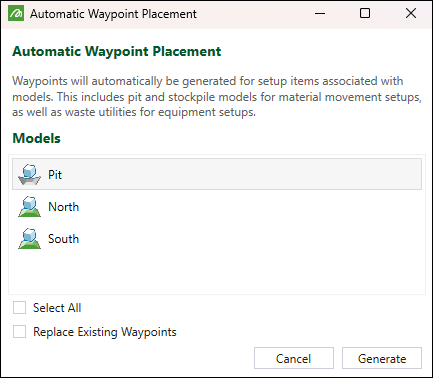The image size is (433, 378).
Task: Tick the Select All checkbox
Action: (19, 308)
